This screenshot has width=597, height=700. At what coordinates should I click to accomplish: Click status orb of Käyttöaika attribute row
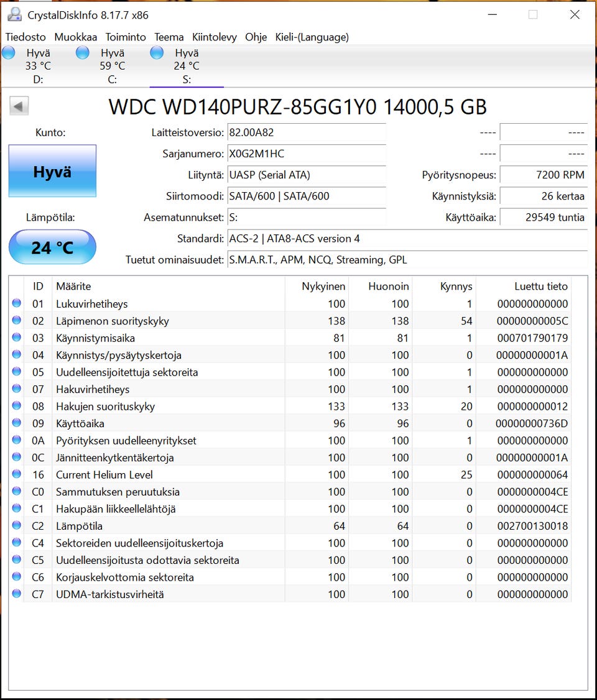17,423
